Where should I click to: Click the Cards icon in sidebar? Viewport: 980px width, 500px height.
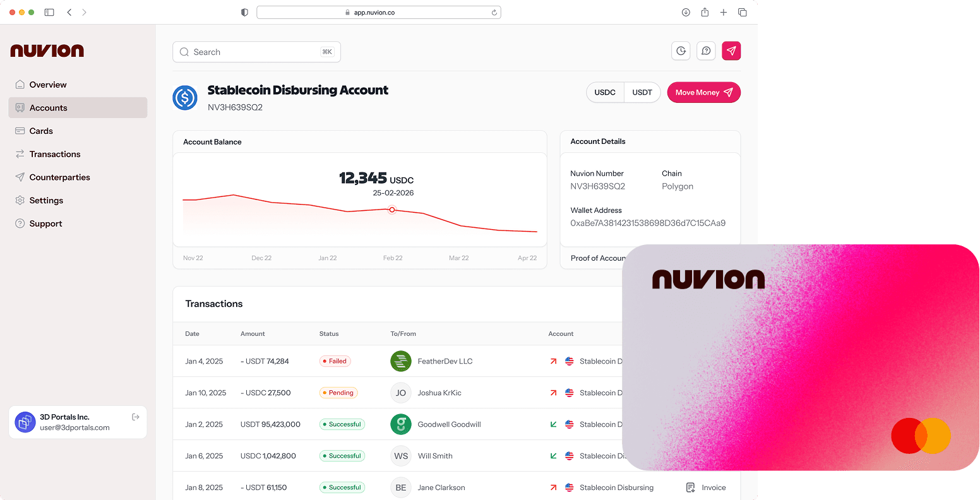click(x=20, y=131)
